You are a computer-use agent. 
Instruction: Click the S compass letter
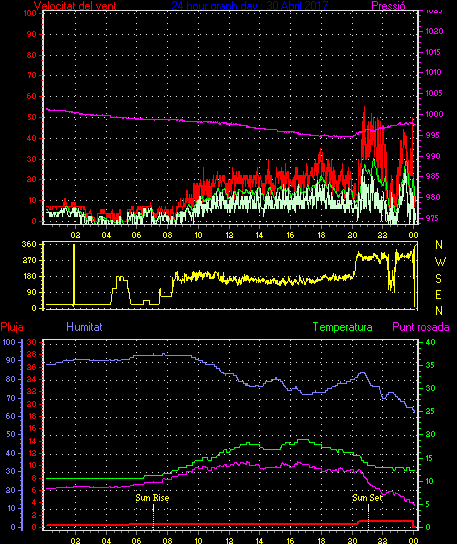tap(438, 278)
